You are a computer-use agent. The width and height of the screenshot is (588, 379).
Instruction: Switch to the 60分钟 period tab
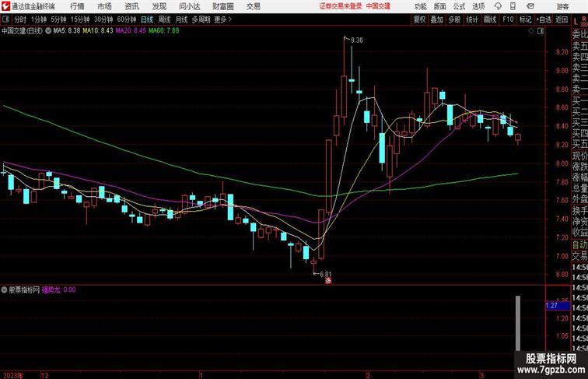pos(127,19)
